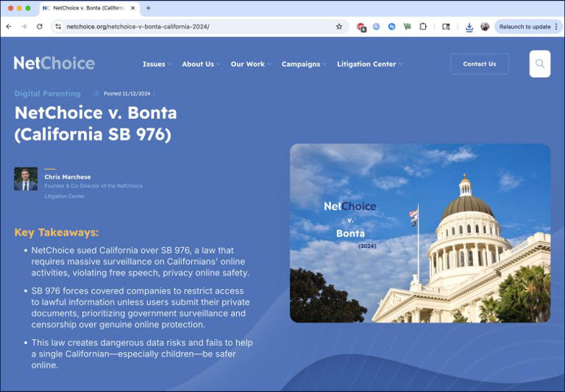Expand the Issues dropdown menu

[x=156, y=64]
